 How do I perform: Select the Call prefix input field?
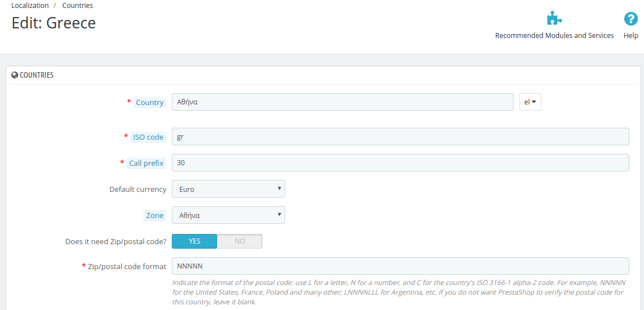(x=400, y=163)
